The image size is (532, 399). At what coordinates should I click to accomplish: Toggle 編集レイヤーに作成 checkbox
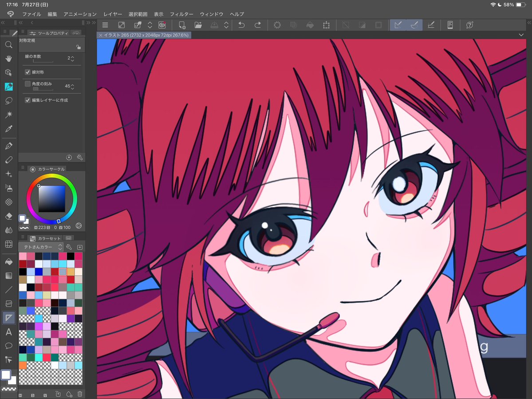click(x=28, y=100)
